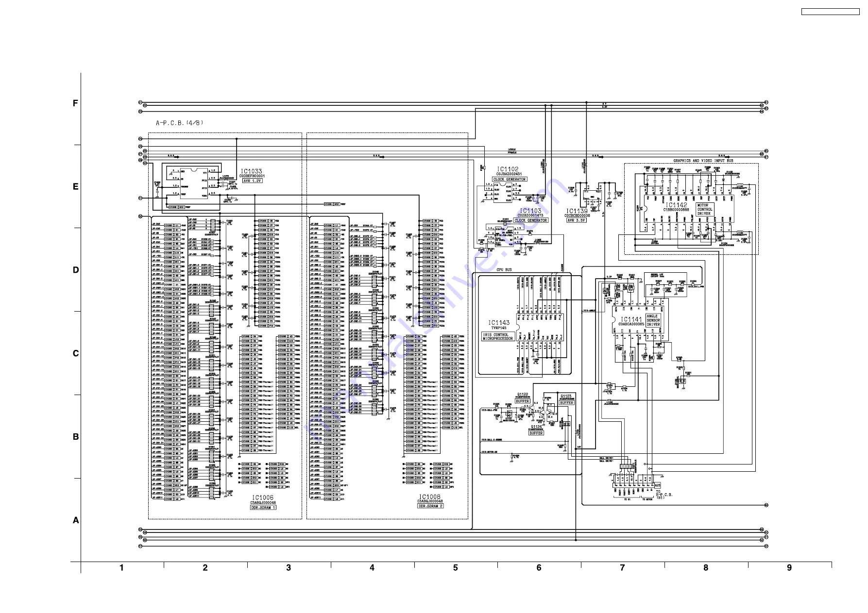Click grid row letter C
Screen dimensions: 868x613
[75, 353]
